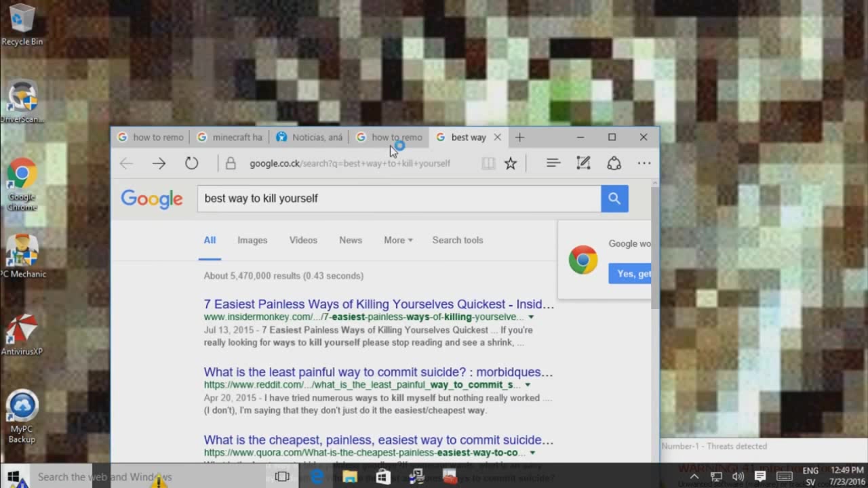Click the Edge refresh button

(x=192, y=163)
